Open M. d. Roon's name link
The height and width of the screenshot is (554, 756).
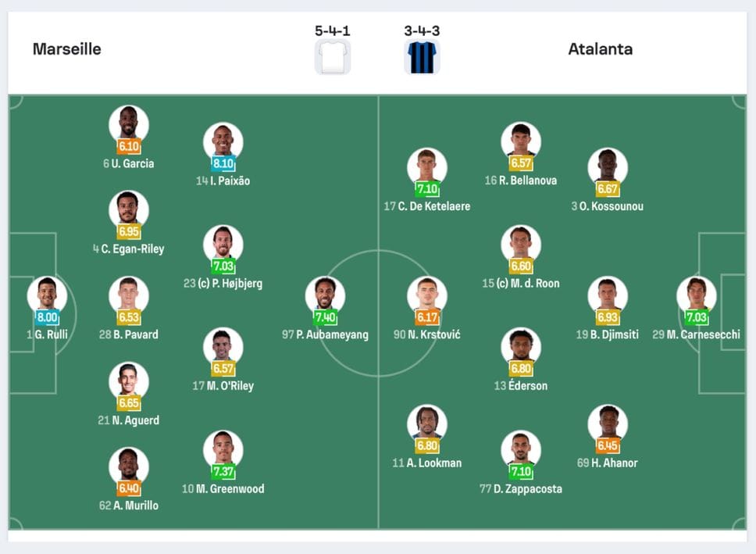[528, 284]
